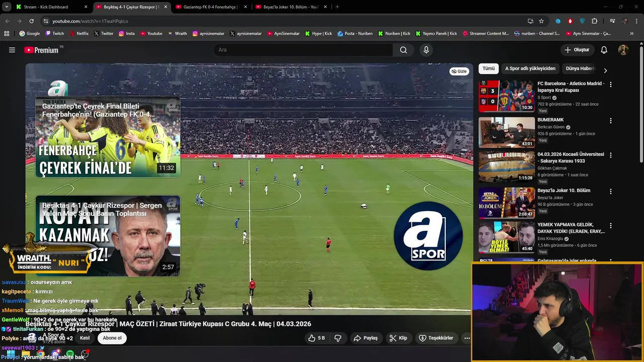The width and height of the screenshot is (644, 362).
Task: Open a new browser tab
Action: click(337, 7)
